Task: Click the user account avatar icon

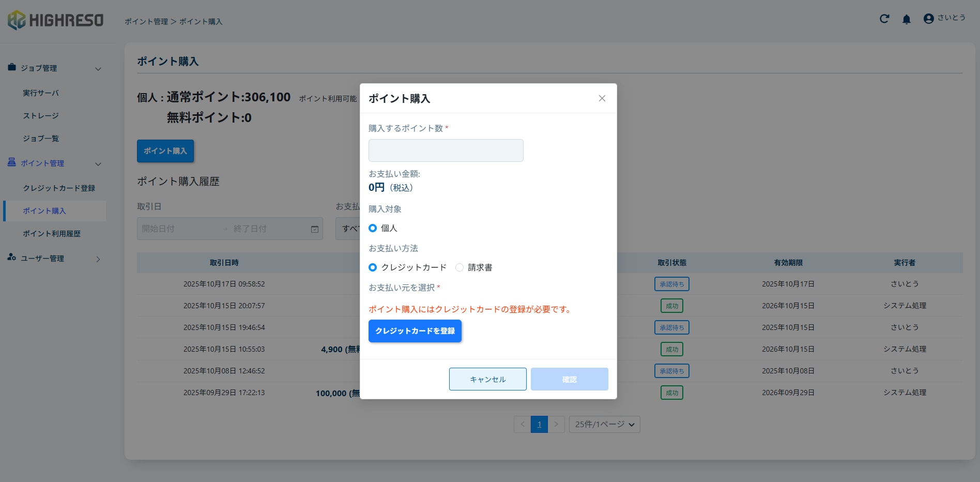Action: pyautogui.click(x=928, y=19)
